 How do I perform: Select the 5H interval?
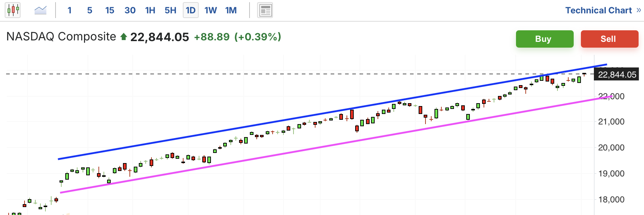[x=171, y=10]
